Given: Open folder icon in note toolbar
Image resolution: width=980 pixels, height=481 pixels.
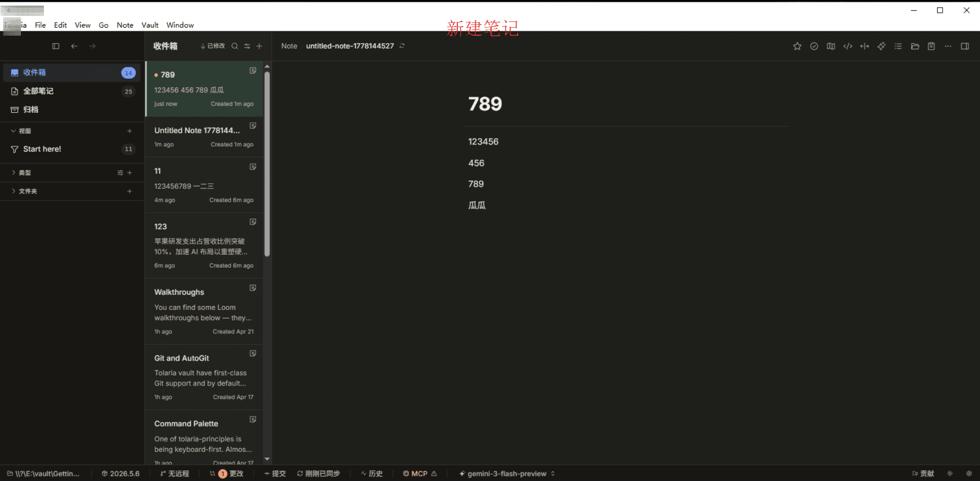Looking at the screenshot, I should click(x=915, y=46).
